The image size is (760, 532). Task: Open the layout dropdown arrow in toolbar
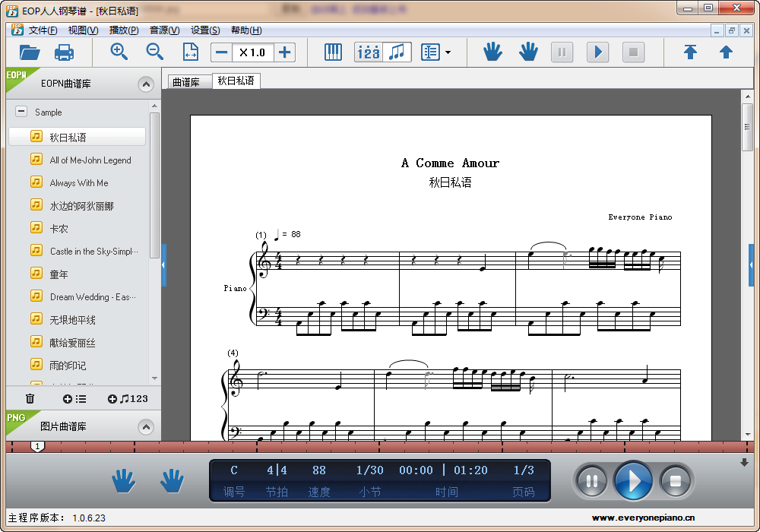pos(448,52)
